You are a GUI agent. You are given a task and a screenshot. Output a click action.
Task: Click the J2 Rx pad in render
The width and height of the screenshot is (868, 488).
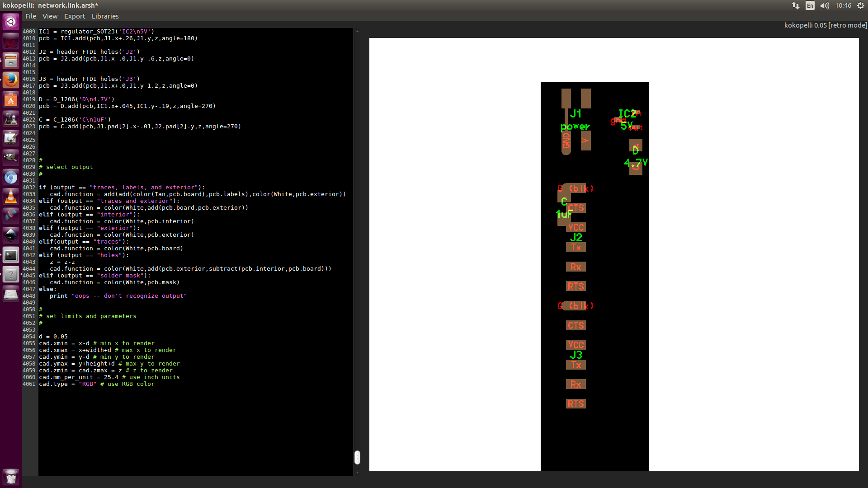[576, 267]
